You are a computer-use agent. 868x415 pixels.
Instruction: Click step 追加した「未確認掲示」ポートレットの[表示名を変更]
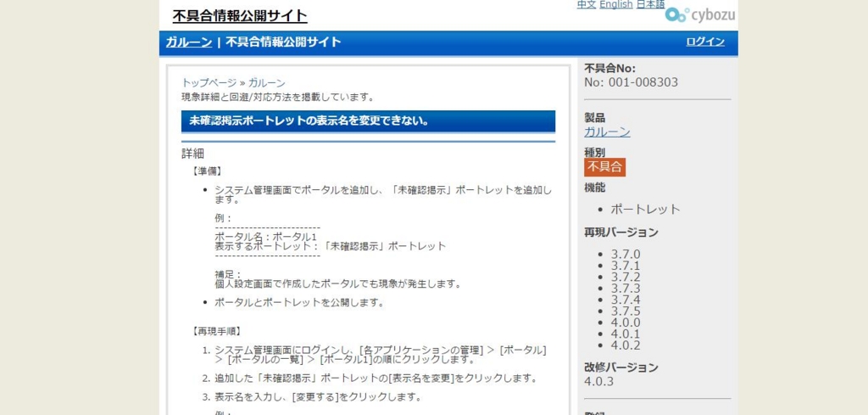coord(376,379)
